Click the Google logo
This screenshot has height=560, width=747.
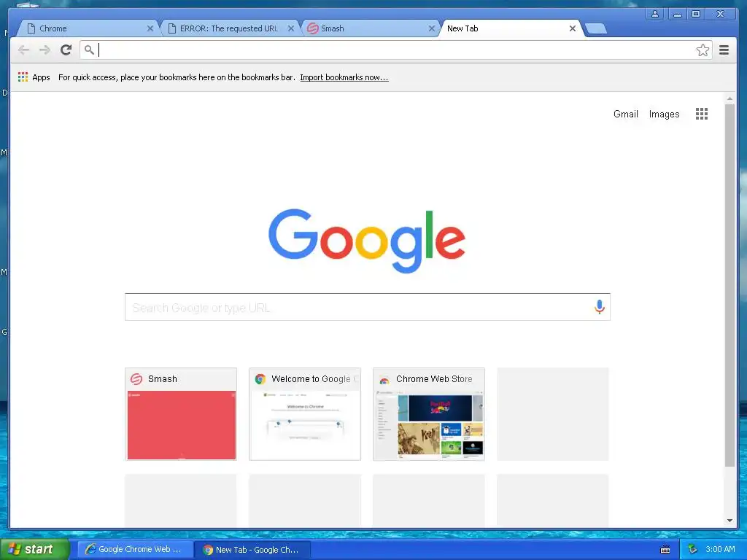(367, 241)
